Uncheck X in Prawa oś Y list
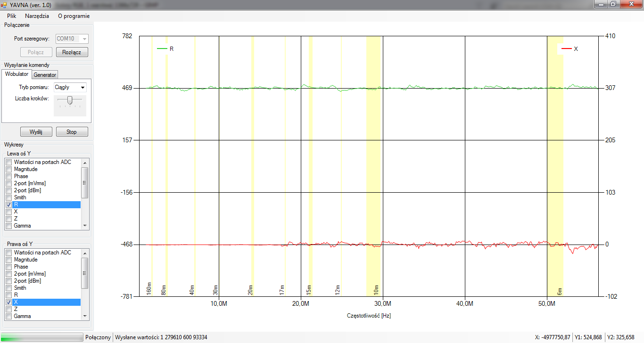This screenshot has height=343, width=644. pos(8,302)
